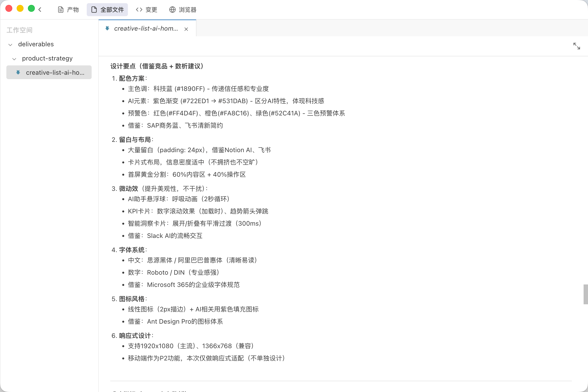Expand preview with fullscreen arrows icon
The width and height of the screenshot is (588, 392).
pos(577,46)
